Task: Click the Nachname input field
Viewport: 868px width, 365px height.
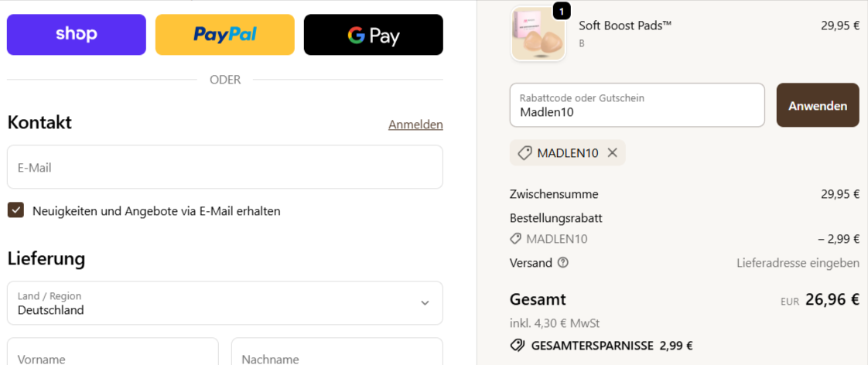Action: [337, 354]
